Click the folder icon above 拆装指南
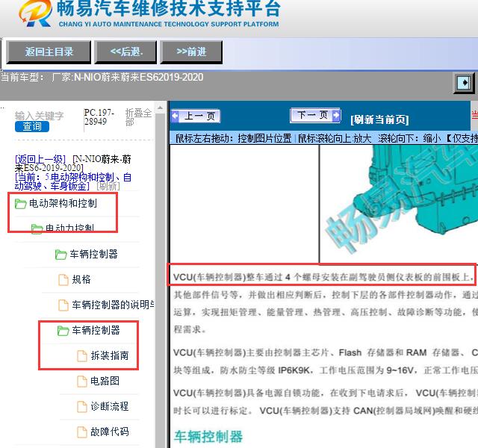The height and width of the screenshot is (448, 478). pos(63,330)
